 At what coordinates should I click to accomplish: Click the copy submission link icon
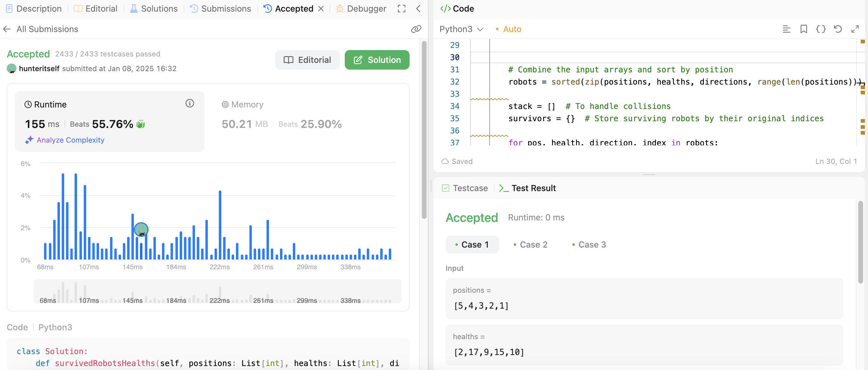[416, 29]
